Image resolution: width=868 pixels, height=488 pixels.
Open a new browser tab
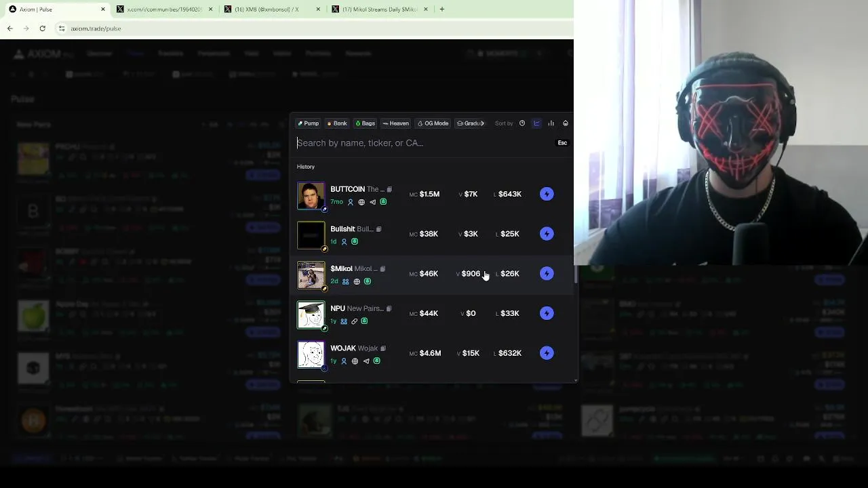442,9
